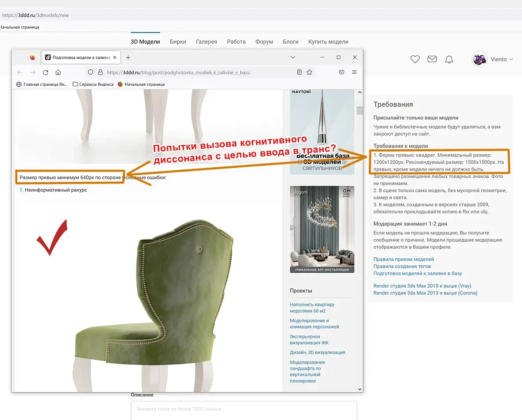Open the Галерея menu item
The height and width of the screenshot is (420, 522).
pos(207,42)
